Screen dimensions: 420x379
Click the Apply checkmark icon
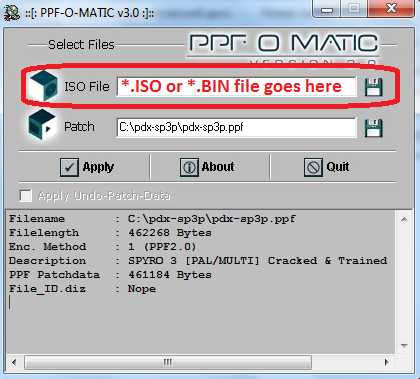click(x=69, y=167)
